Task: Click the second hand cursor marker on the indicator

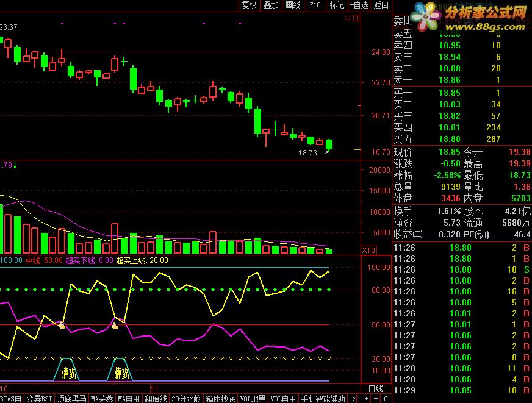Action: (x=115, y=326)
